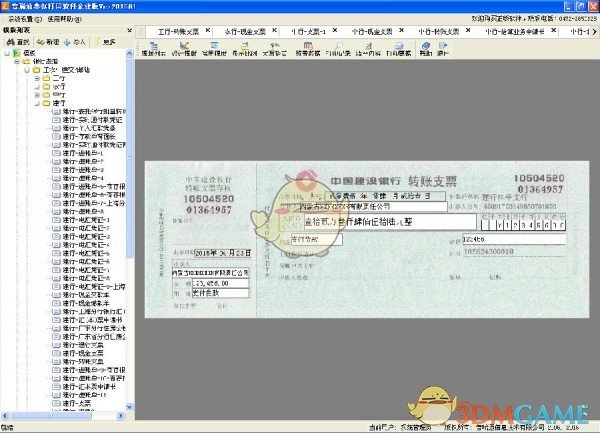The width and height of the screenshot is (600, 433).
Task: Select tree item 建行-退账单-1
Action: 83,153
